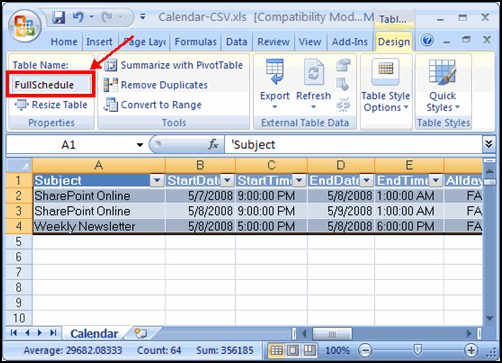Click the Quick Styles icon
Image resolution: width=502 pixels, height=363 pixels.
[x=442, y=72]
